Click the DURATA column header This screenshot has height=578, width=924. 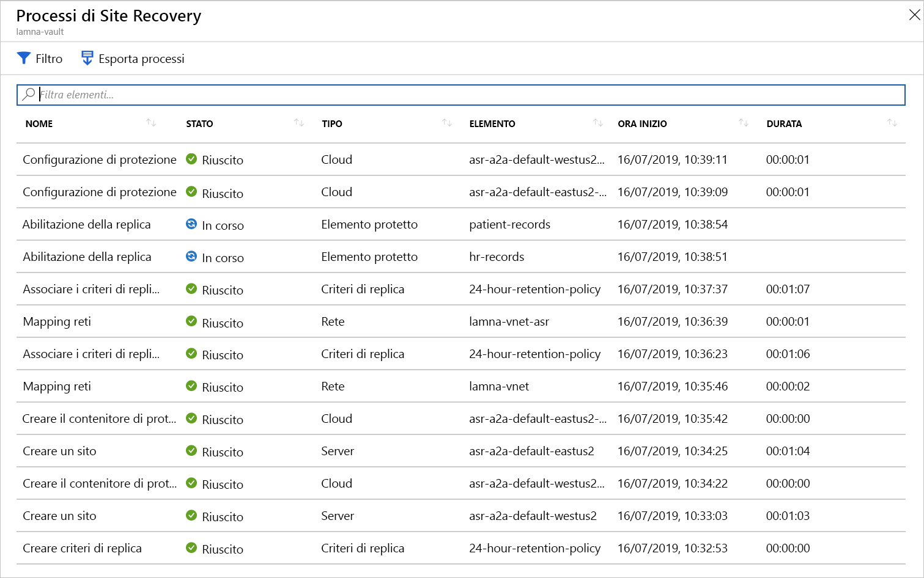coord(784,123)
